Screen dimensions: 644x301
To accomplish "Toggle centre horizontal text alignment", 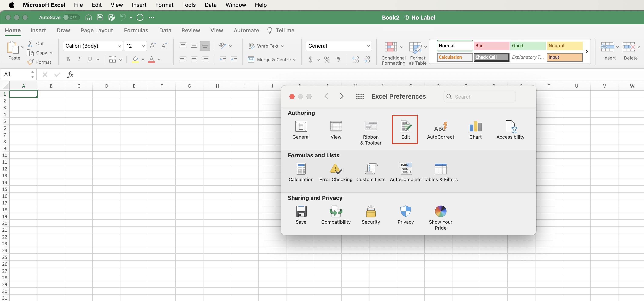I will point(194,60).
